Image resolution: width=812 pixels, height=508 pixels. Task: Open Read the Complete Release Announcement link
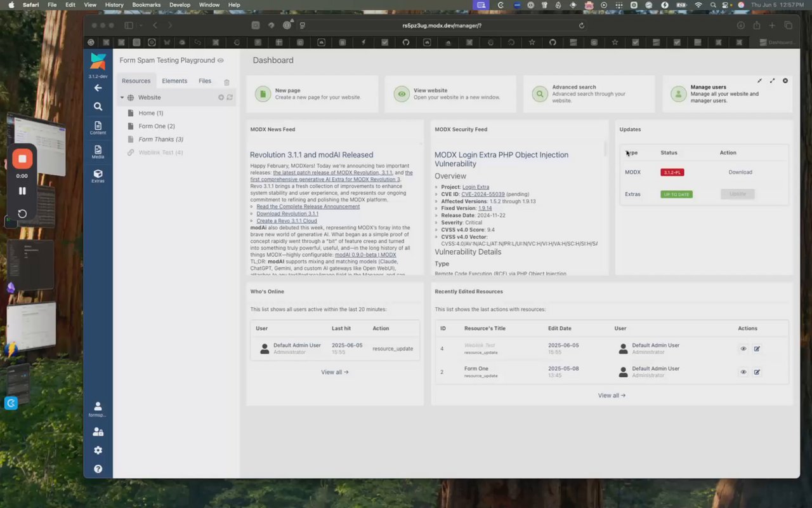[x=308, y=206]
